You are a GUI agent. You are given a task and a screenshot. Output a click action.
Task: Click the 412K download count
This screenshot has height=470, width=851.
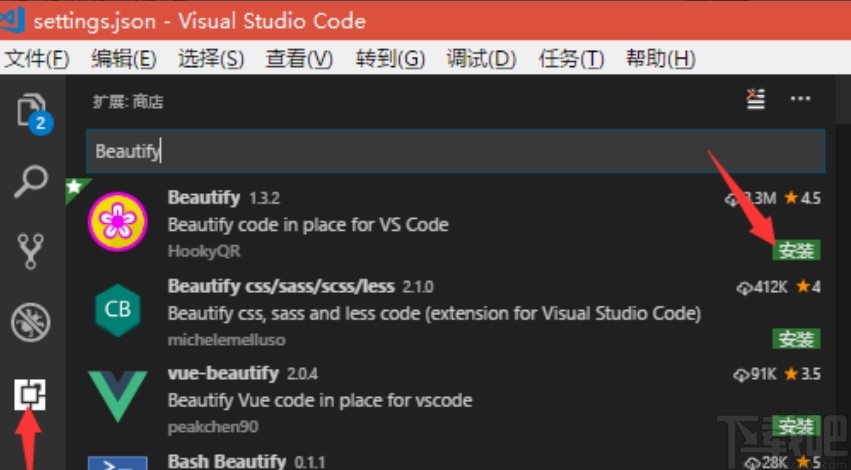[762, 287]
